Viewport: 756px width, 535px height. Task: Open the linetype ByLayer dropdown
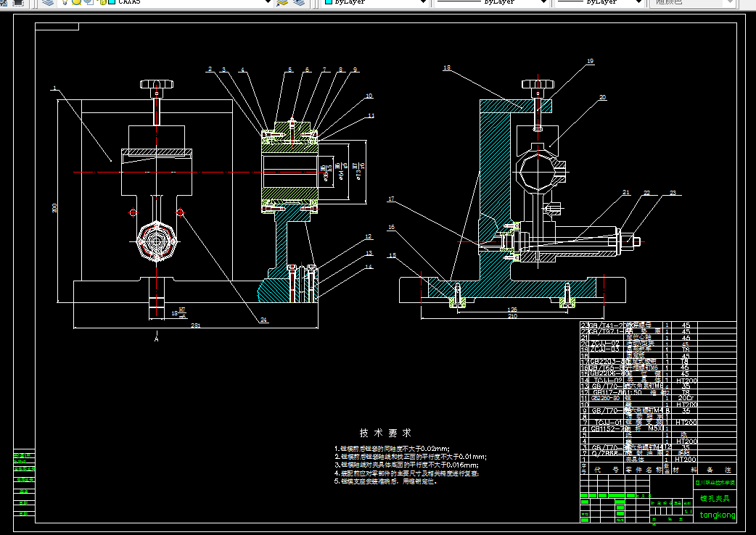tap(491, 2)
